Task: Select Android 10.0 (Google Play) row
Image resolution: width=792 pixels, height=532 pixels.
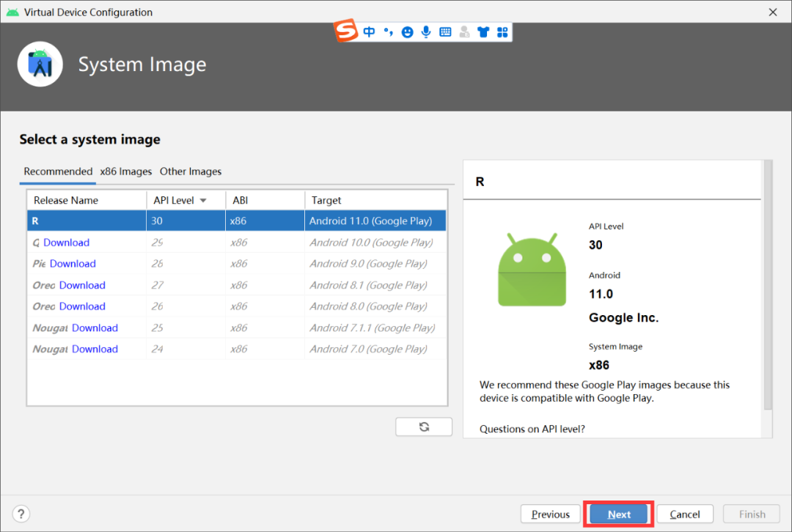Action: 237,243
